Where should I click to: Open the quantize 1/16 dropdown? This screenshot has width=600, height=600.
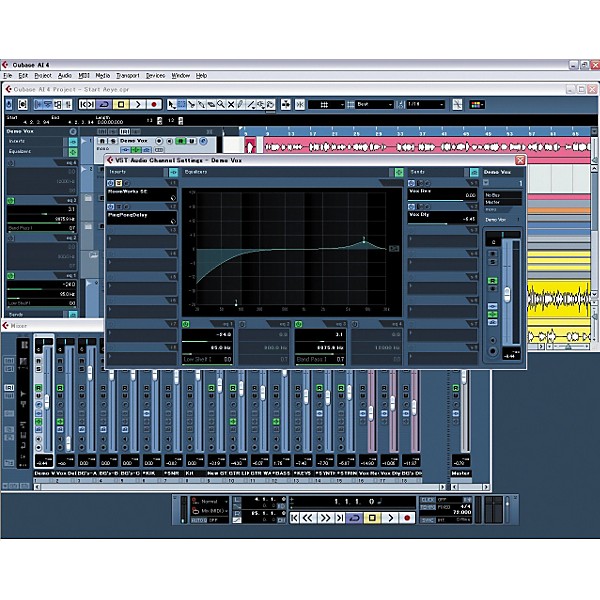pyautogui.click(x=425, y=104)
